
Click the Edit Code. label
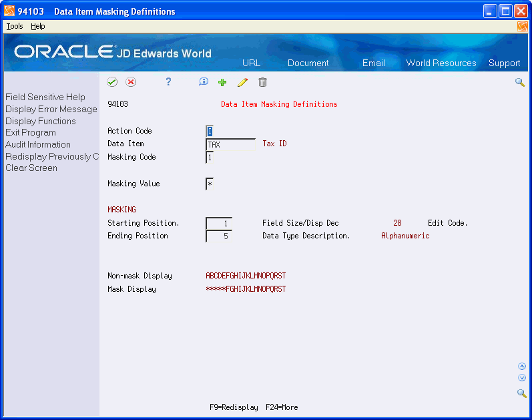(447, 223)
